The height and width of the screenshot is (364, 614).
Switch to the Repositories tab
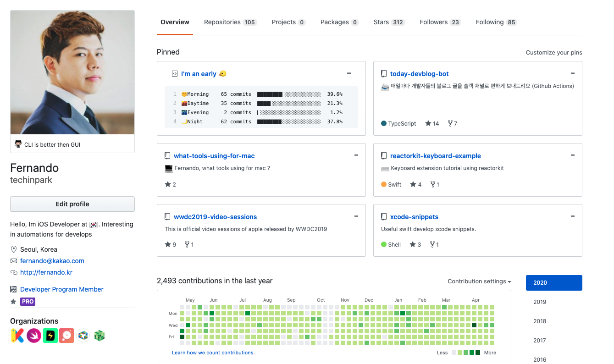click(230, 22)
